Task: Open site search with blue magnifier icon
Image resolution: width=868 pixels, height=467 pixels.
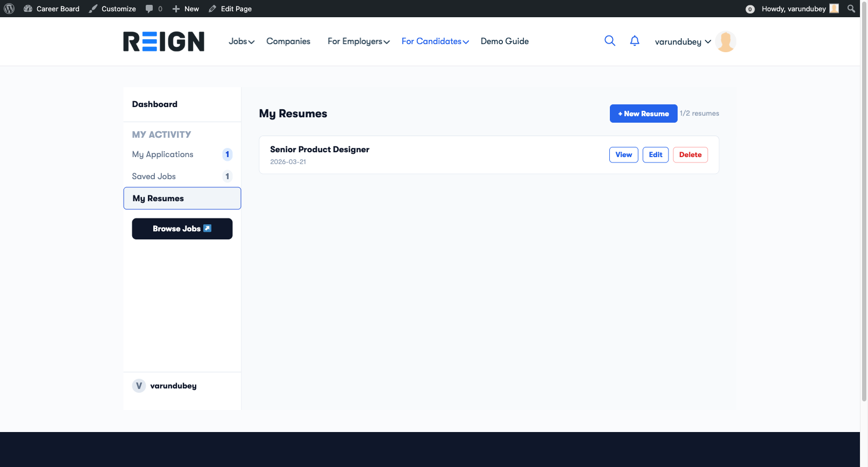Action: point(610,41)
